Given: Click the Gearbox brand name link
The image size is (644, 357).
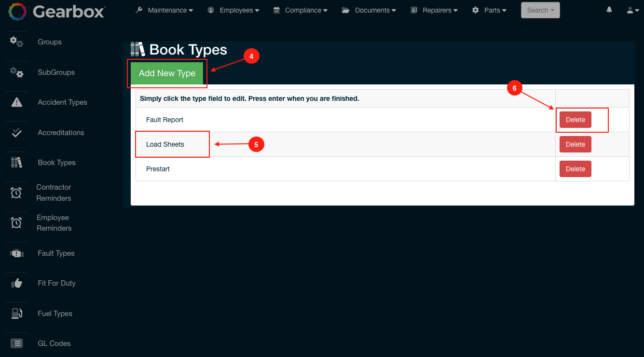Looking at the screenshot, I should (69, 11).
